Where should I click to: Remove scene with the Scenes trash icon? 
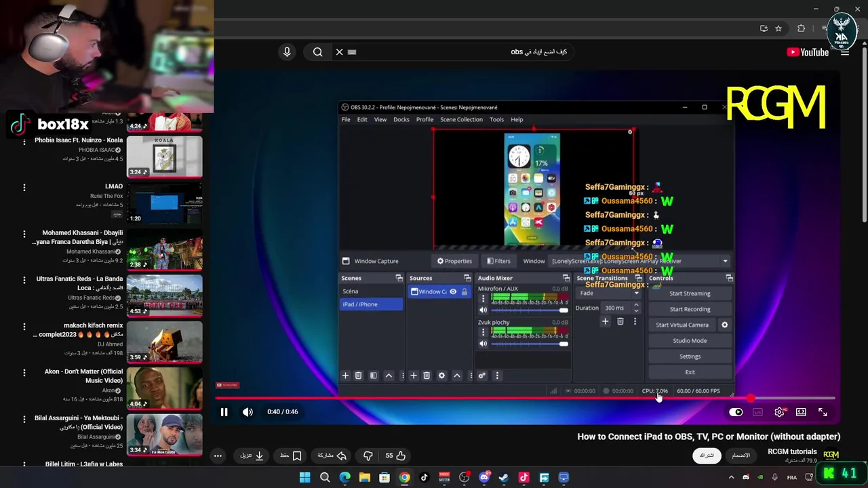(358, 375)
